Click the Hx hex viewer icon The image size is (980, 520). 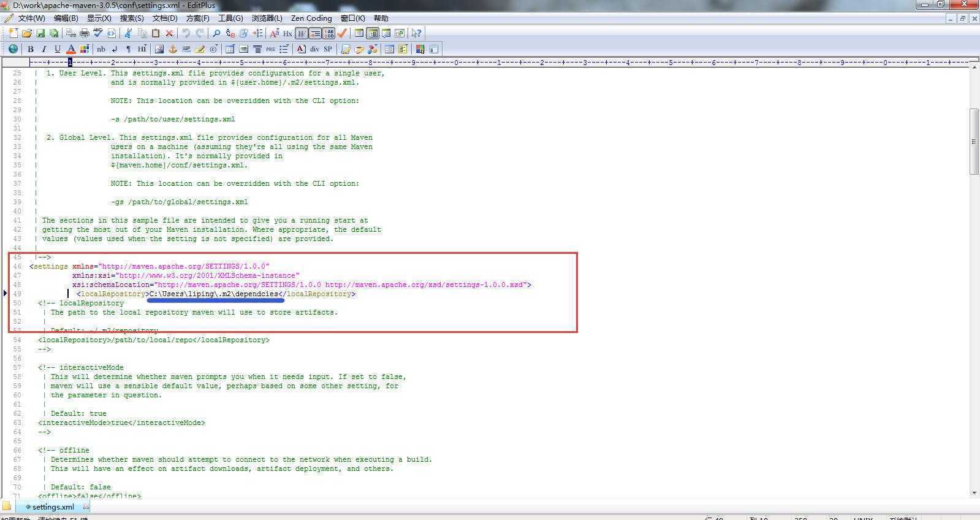click(287, 33)
